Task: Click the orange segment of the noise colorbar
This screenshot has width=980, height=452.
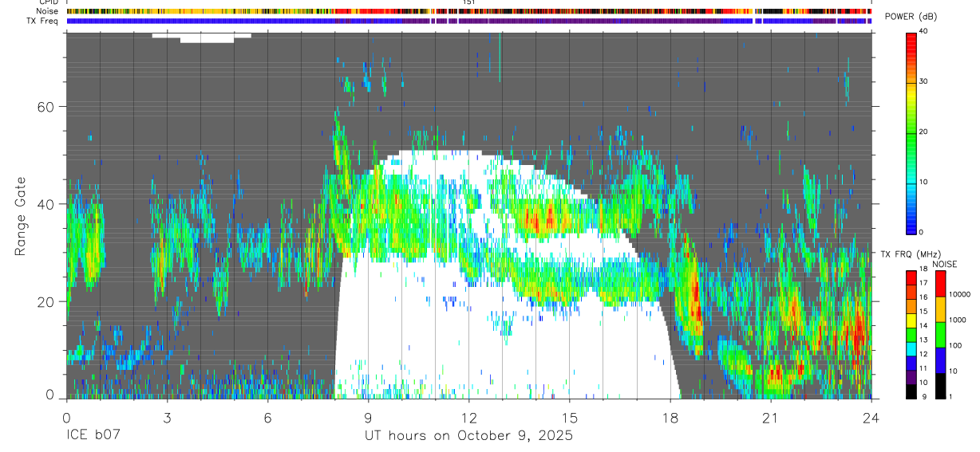Action: point(939,309)
